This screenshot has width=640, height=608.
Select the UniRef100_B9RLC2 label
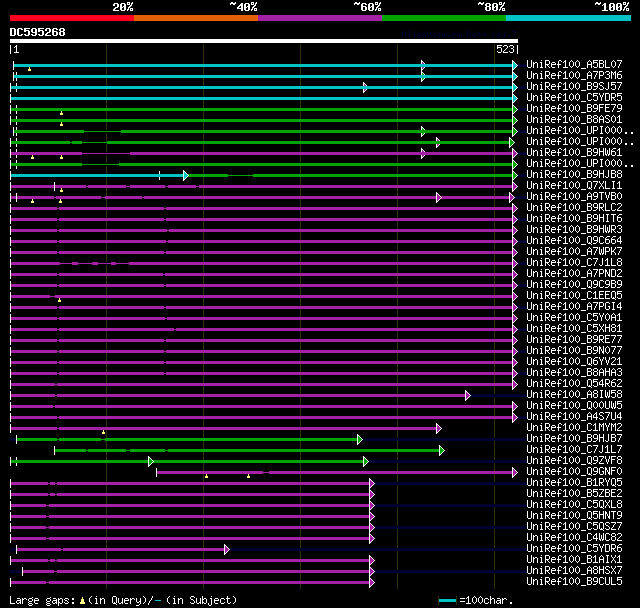pos(574,208)
